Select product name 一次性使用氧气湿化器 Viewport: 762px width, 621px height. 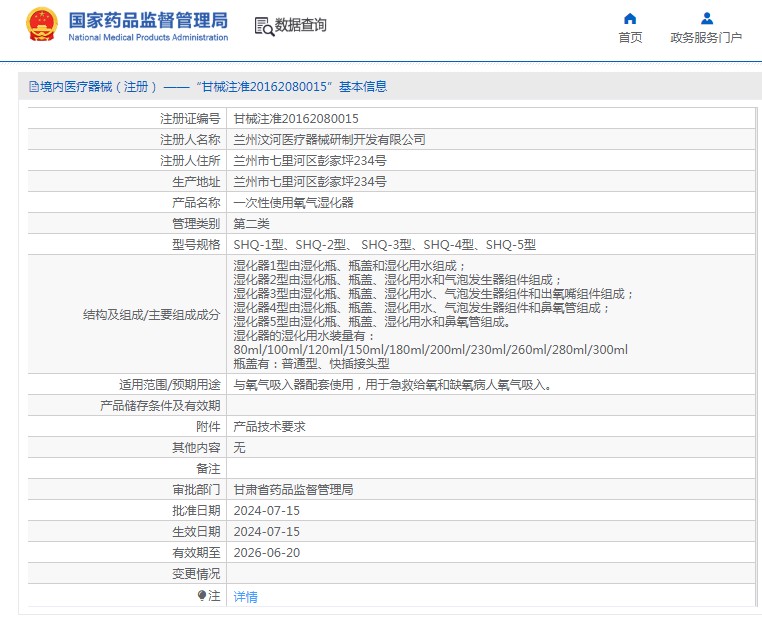[294, 202]
